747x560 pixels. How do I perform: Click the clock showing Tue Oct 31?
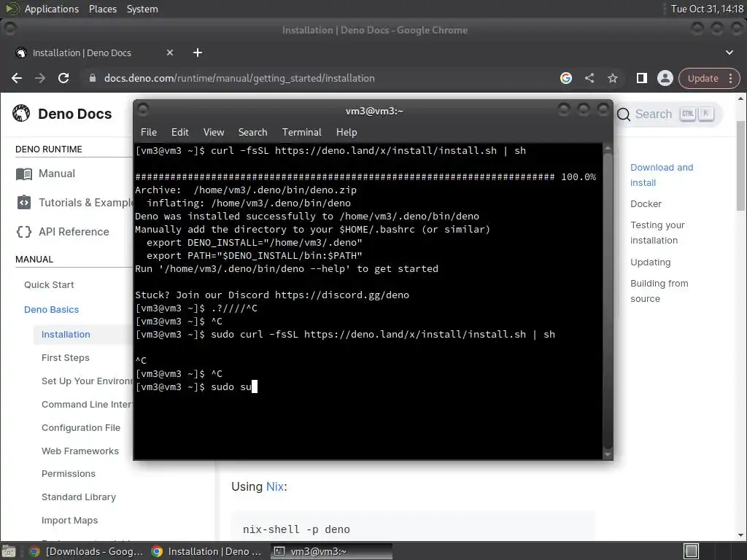click(707, 9)
